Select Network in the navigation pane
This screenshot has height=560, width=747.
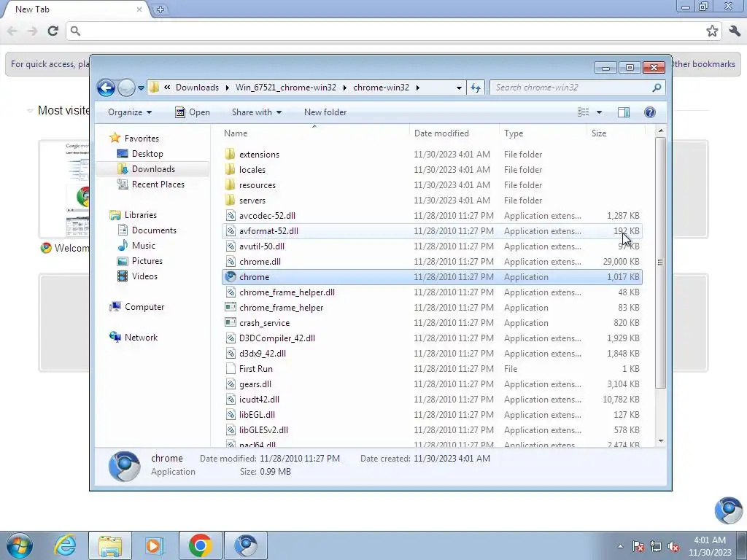click(141, 338)
